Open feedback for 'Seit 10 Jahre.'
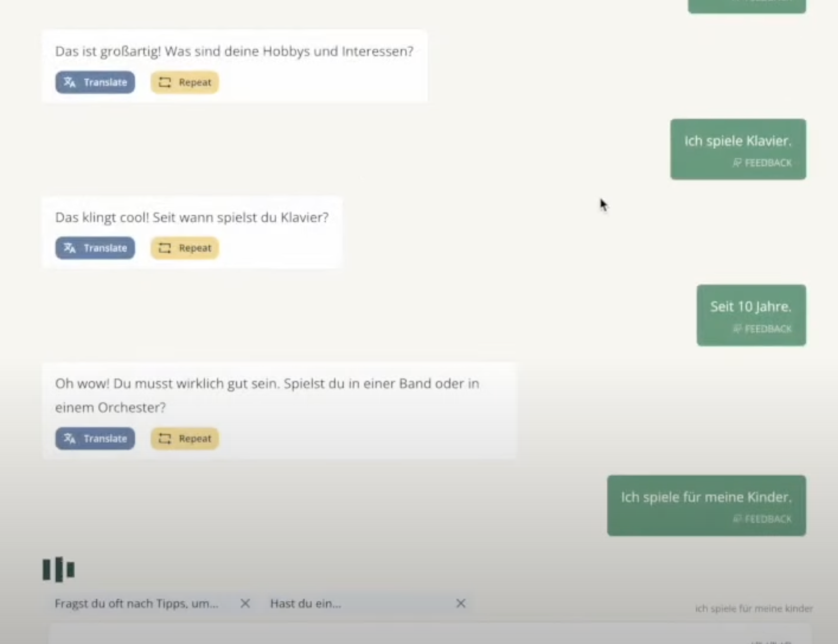The image size is (838, 644). 762,329
